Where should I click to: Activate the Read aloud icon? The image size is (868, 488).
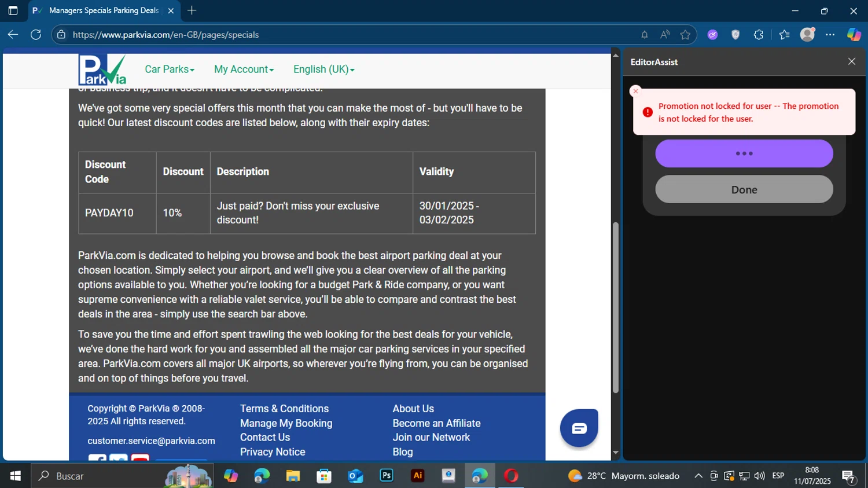(x=665, y=35)
